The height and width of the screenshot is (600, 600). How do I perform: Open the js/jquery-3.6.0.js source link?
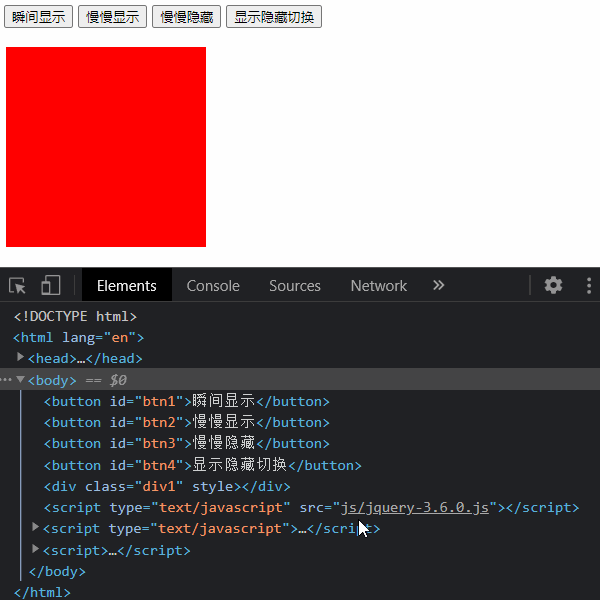(414, 507)
